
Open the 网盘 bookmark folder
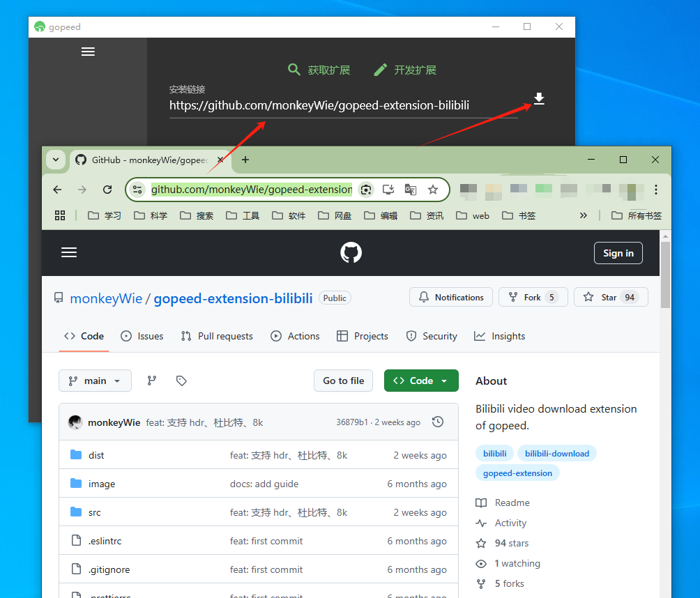[335, 215]
